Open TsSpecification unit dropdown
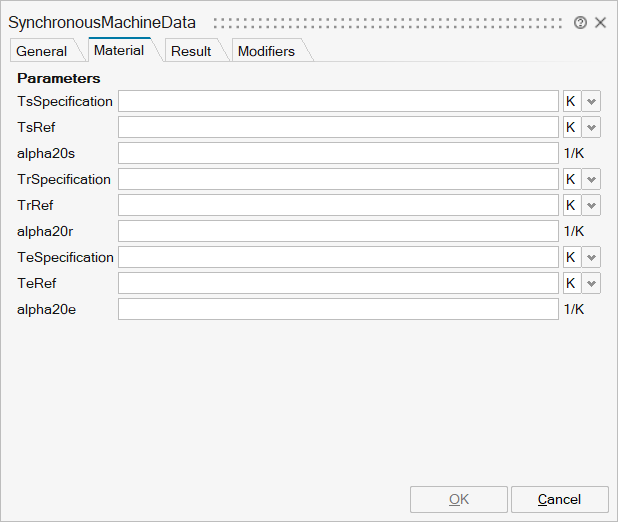 (592, 101)
